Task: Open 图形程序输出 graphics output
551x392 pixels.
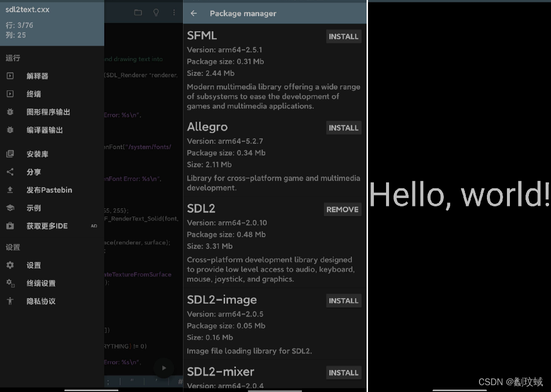Action: point(52,112)
